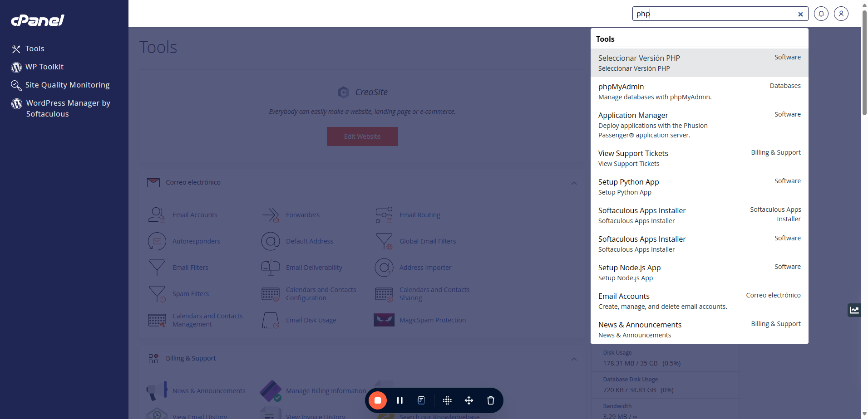Click the Email Filters funnel icon
The image size is (868, 419).
pos(157,268)
